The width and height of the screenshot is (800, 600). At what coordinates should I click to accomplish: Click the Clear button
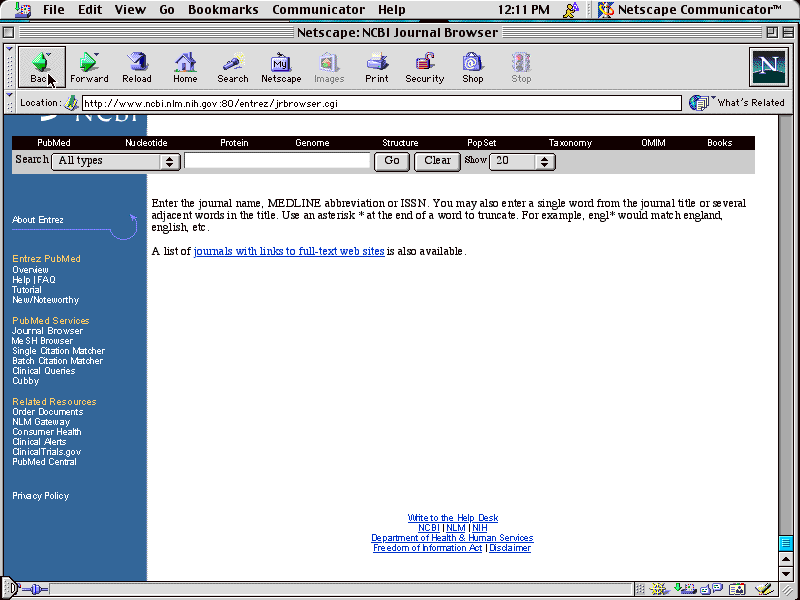click(x=437, y=161)
